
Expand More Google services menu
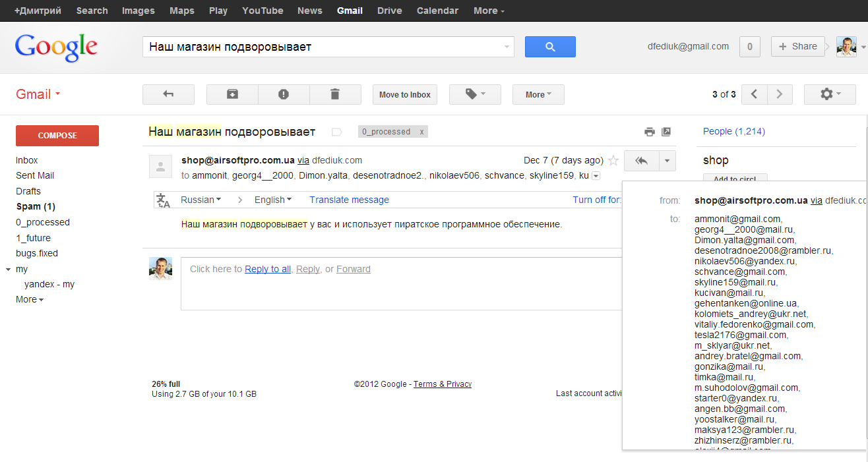[489, 11]
